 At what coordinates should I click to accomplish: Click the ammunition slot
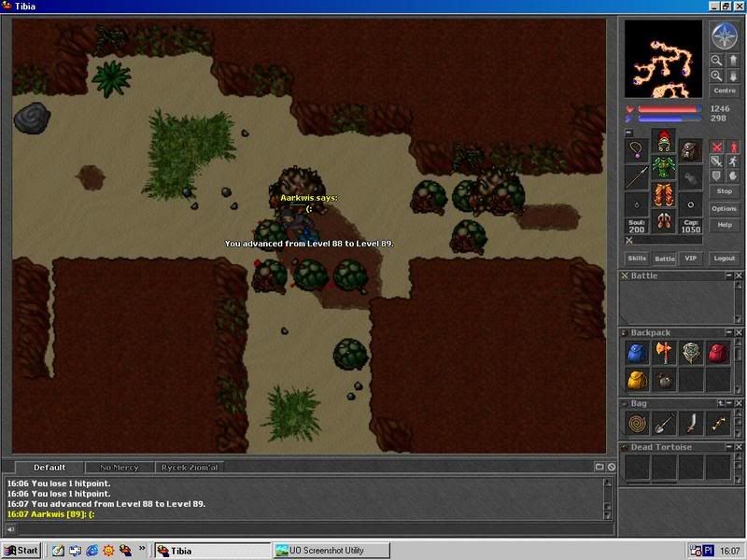(x=691, y=204)
